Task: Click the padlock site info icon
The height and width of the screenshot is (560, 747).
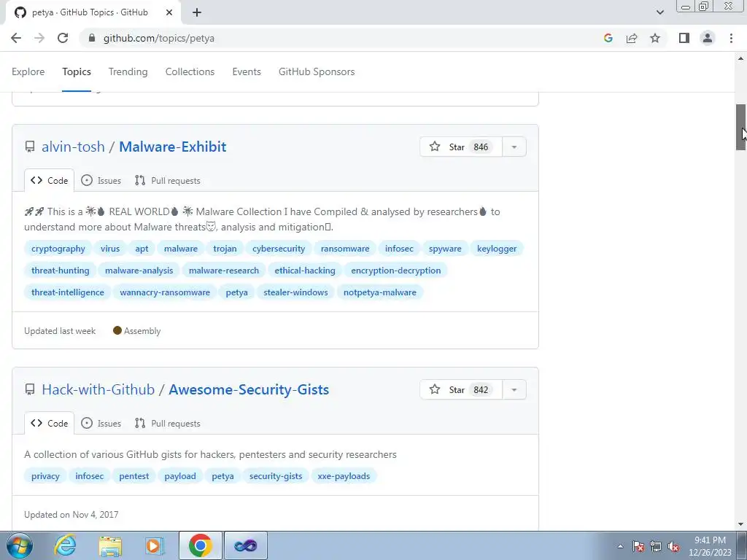Action: click(92, 38)
